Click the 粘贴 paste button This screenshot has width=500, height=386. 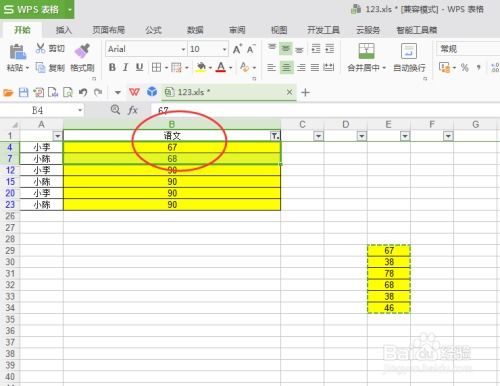pos(17,57)
